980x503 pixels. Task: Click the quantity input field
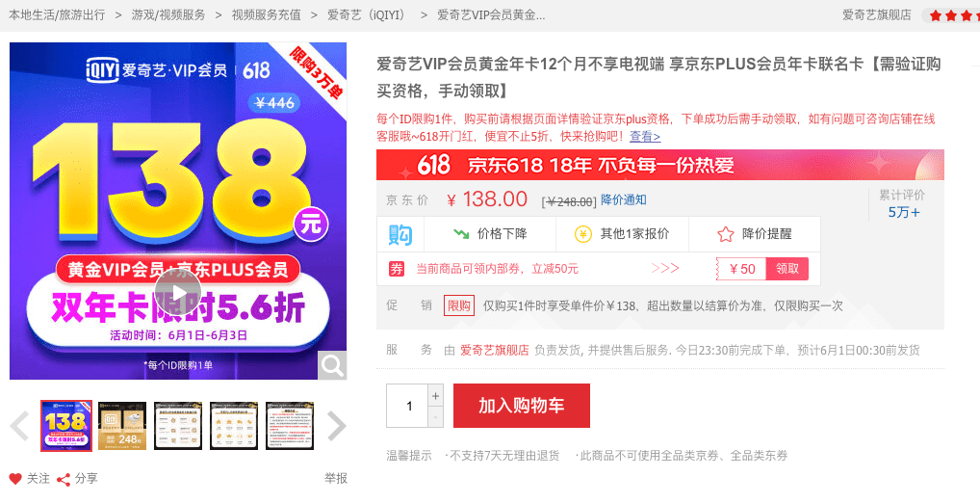pyautogui.click(x=407, y=406)
